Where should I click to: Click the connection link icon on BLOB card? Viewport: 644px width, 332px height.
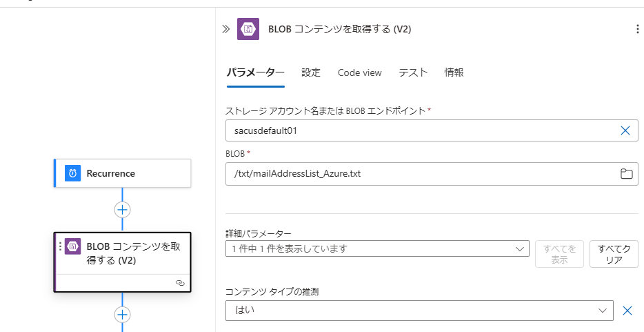click(x=180, y=283)
